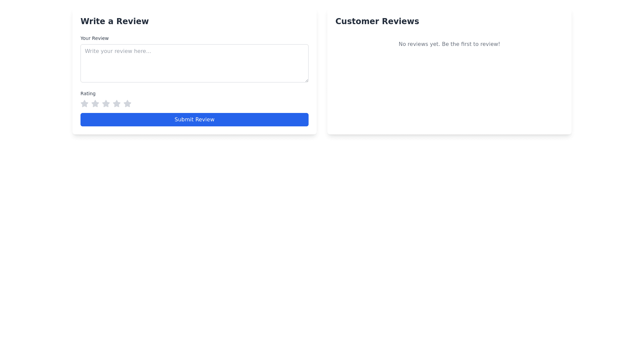The width and height of the screenshot is (644, 362).
Task: Click the 'Rating' label text
Action: pos(88,94)
